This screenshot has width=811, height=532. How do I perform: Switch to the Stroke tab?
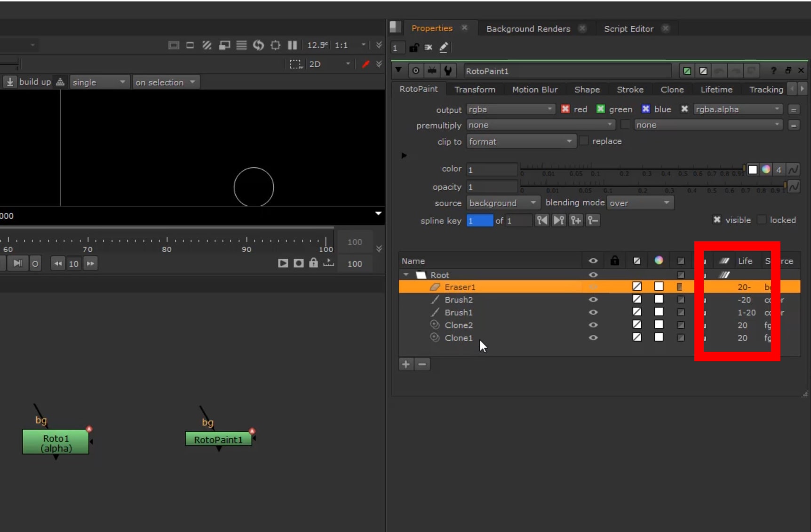[630, 89]
